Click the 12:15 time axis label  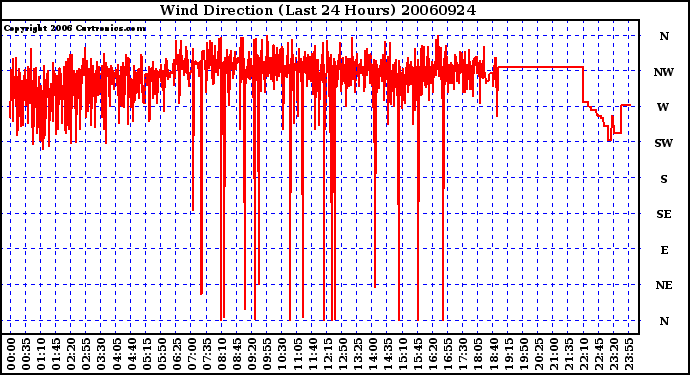tap(327, 354)
